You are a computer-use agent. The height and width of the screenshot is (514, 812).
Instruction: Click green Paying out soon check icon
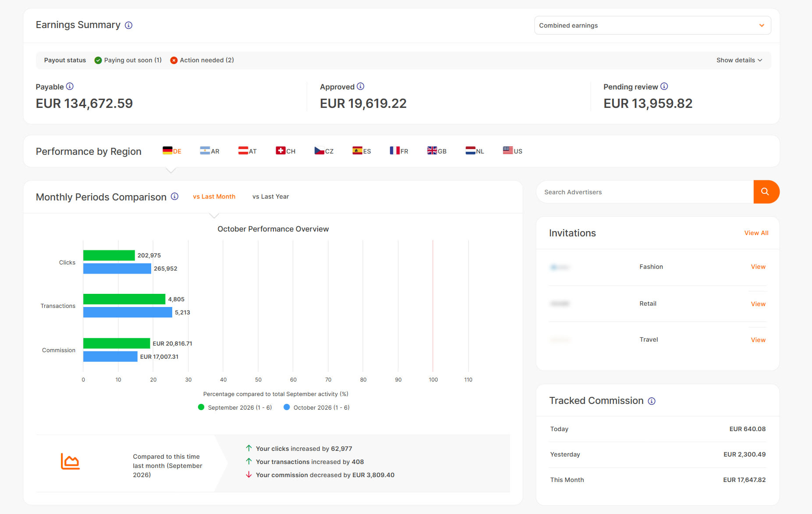[98, 60]
